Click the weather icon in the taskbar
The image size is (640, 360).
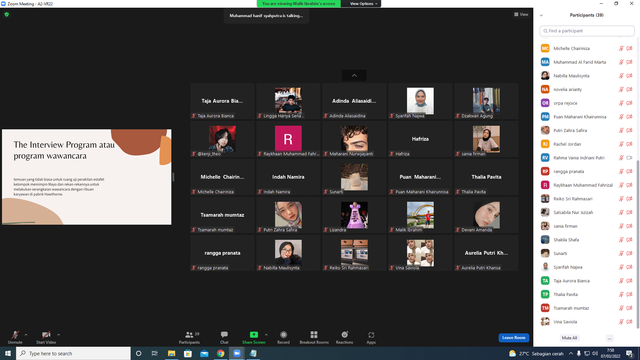pos(512,353)
